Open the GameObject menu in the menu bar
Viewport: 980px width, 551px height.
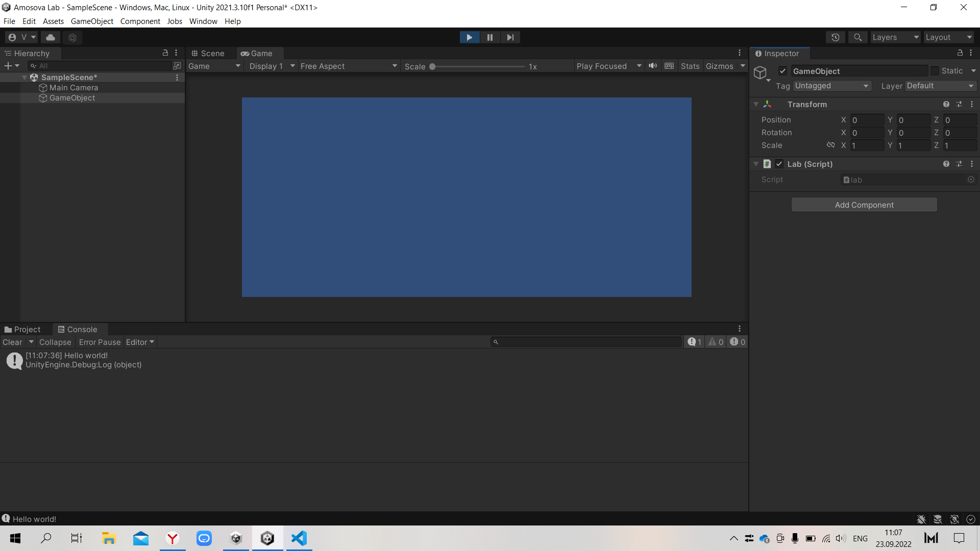click(92, 21)
